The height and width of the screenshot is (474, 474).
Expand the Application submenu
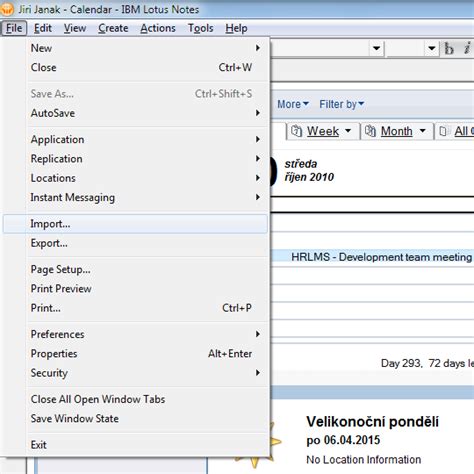tap(135, 139)
